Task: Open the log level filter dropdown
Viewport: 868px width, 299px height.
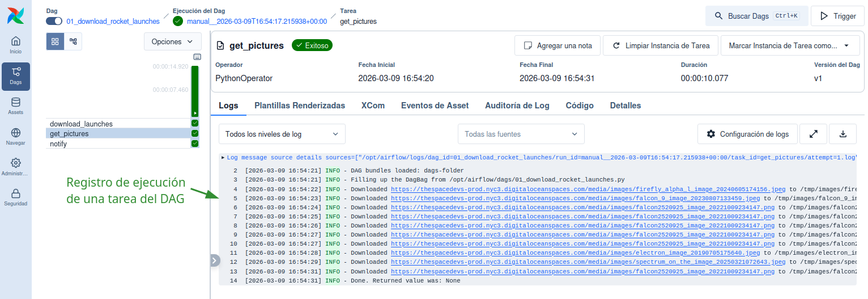Action: tap(282, 134)
